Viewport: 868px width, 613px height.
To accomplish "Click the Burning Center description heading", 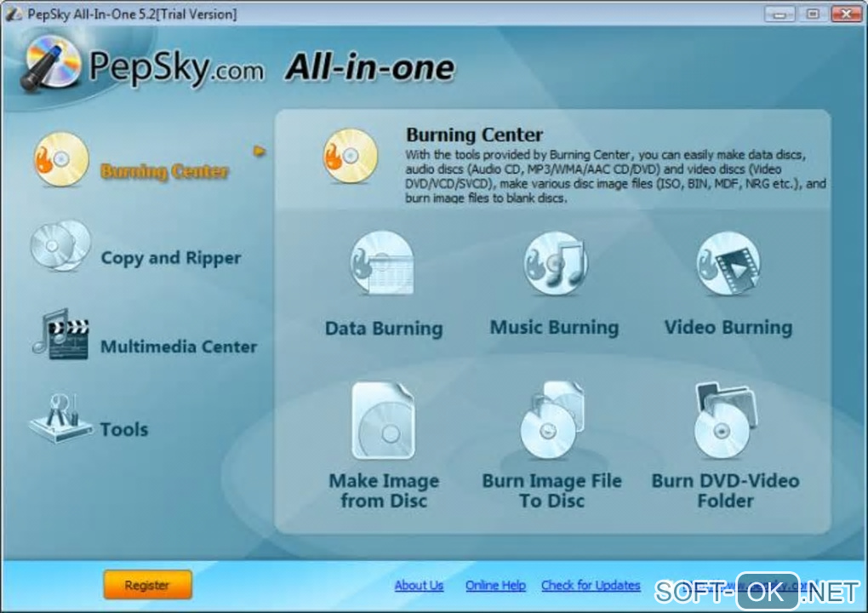I will (474, 135).
